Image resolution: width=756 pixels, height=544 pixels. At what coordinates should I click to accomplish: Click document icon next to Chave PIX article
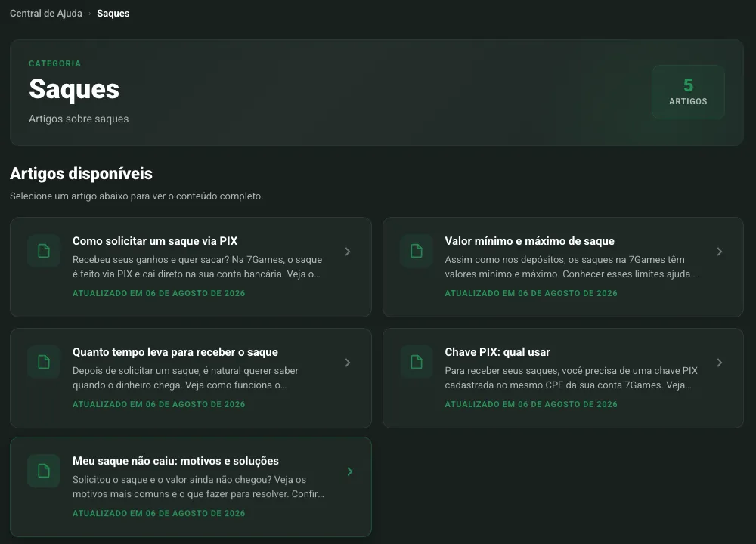click(x=416, y=362)
